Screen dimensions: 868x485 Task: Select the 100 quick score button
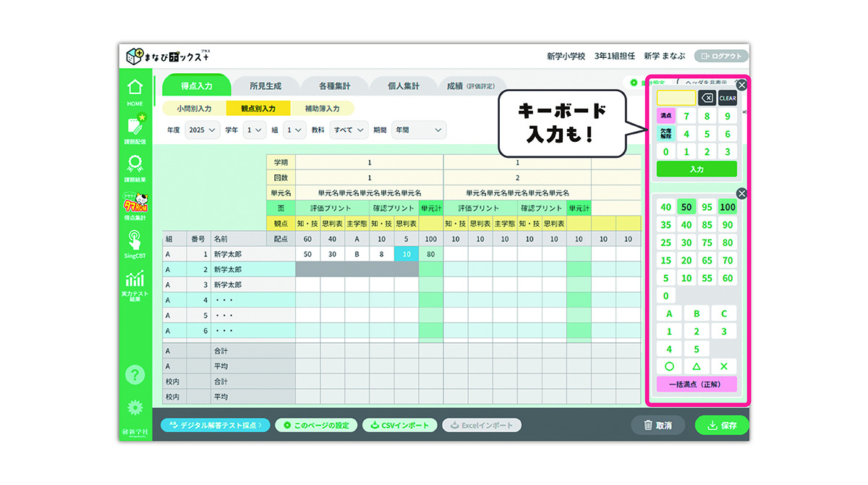(727, 207)
